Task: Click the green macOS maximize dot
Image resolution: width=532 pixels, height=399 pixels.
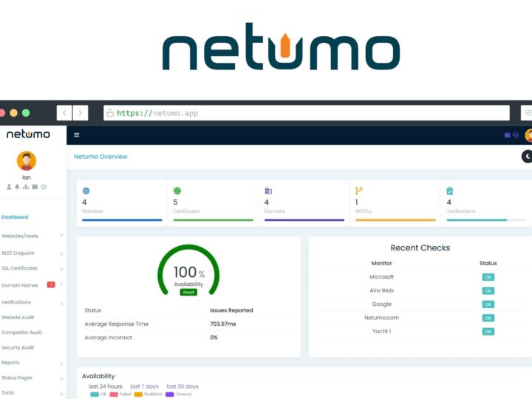Action: click(x=26, y=113)
